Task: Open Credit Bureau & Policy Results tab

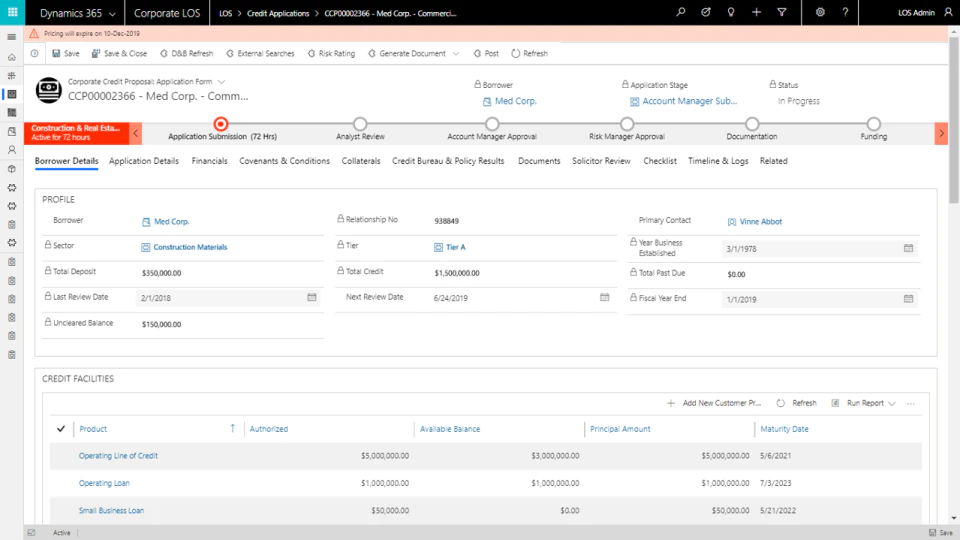Action: click(x=448, y=161)
